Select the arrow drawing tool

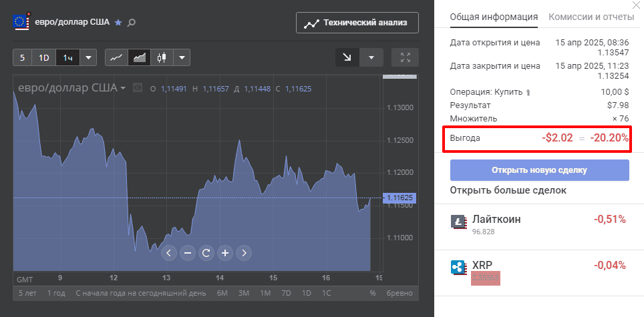[347, 57]
